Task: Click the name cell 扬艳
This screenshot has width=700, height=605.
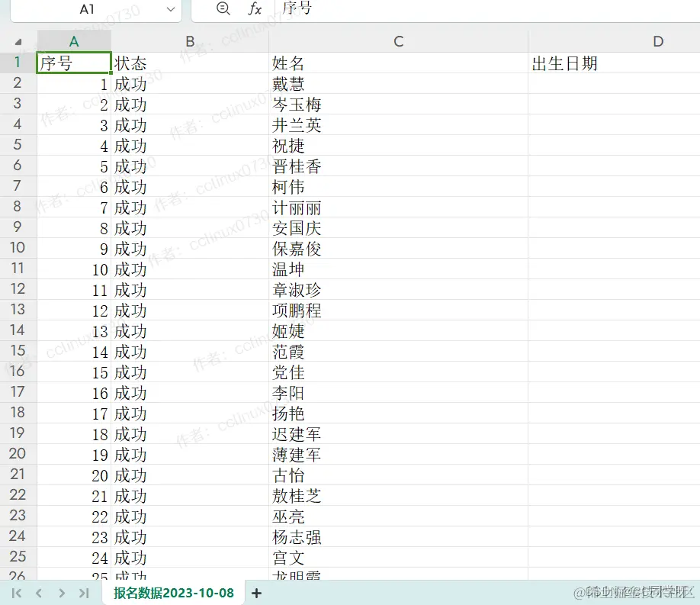Action: (x=398, y=413)
